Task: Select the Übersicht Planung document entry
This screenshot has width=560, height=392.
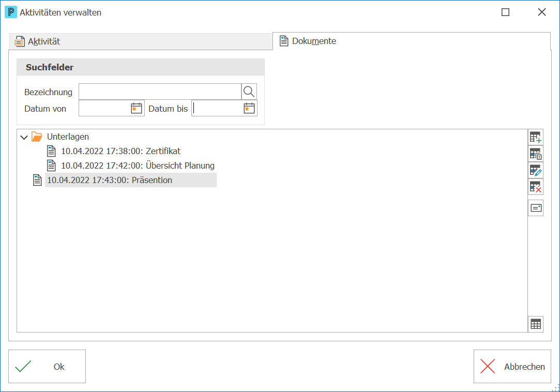Action: (x=138, y=165)
